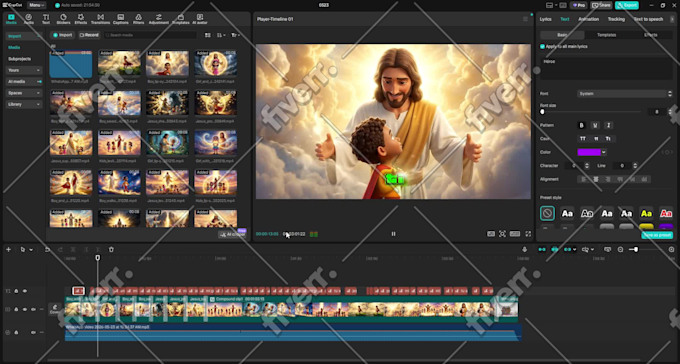Open the Font dropdown showing System

tap(624, 94)
